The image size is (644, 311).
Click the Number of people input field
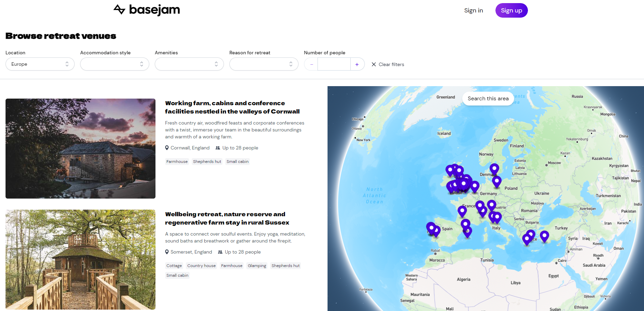point(334,64)
